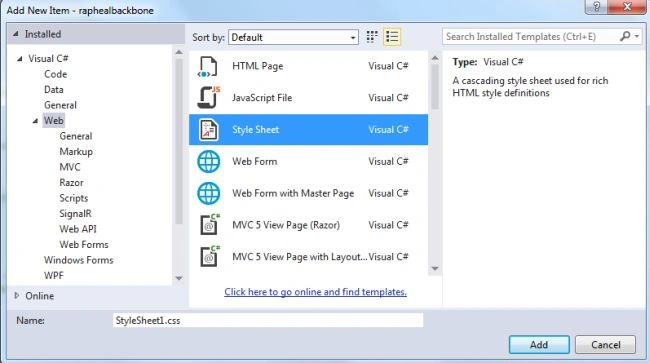The width and height of the screenshot is (650, 363).
Task: Select the Windows Forms category
Action: [79, 260]
